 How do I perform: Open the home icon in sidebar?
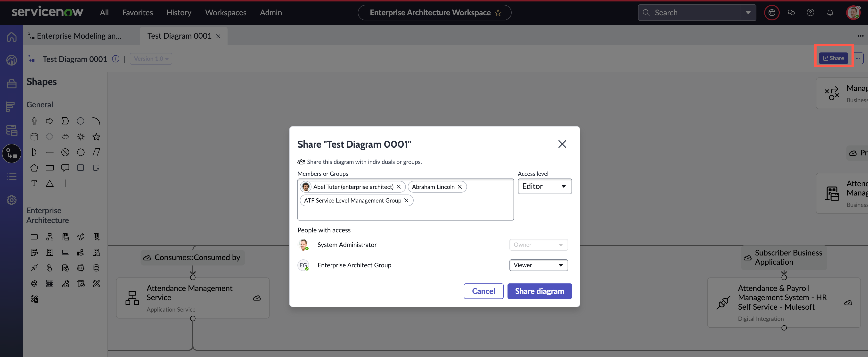click(x=11, y=37)
